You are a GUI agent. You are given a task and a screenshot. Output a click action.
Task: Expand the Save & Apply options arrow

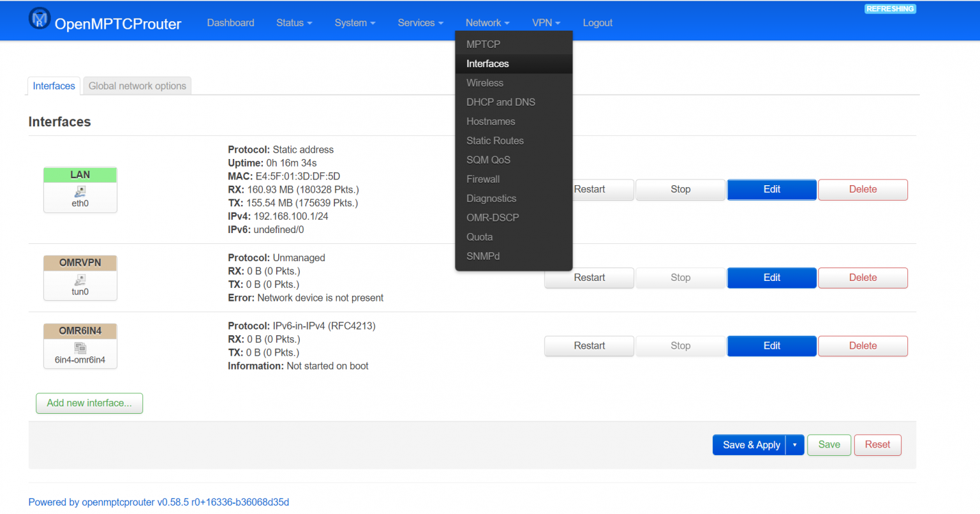pos(795,444)
